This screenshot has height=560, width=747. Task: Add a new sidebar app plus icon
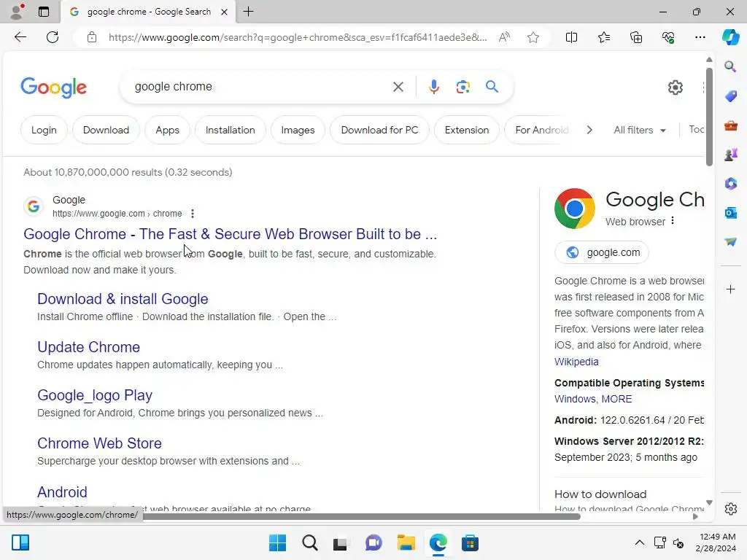coord(730,289)
